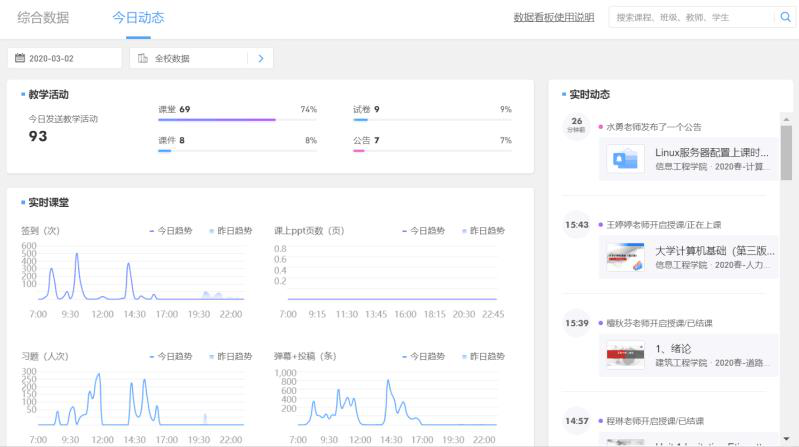
Task: Click 王婷婷老师开启授课/正在上课 entry text
Action: coord(663,225)
